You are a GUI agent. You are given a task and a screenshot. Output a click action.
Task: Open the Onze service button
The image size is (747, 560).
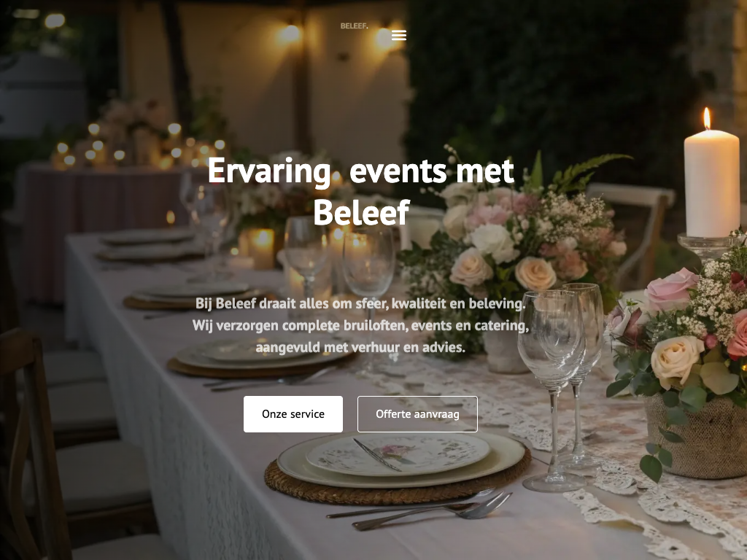(293, 414)
